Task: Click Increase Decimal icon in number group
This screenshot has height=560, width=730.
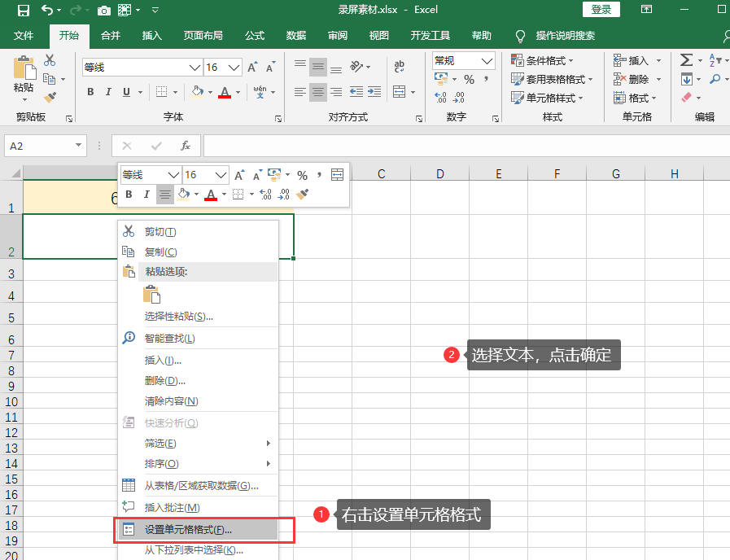Action: (440, 98)
